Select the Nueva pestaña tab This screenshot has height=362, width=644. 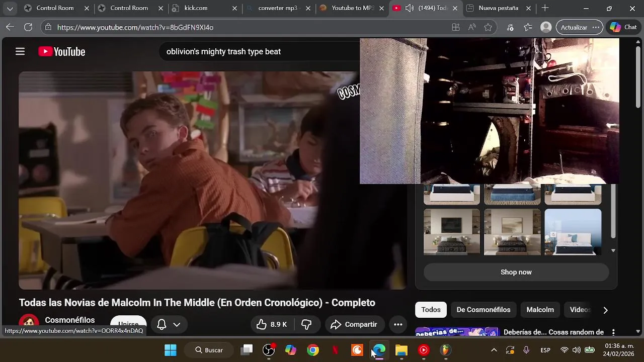pyautogui.click(x=499, y=8)
